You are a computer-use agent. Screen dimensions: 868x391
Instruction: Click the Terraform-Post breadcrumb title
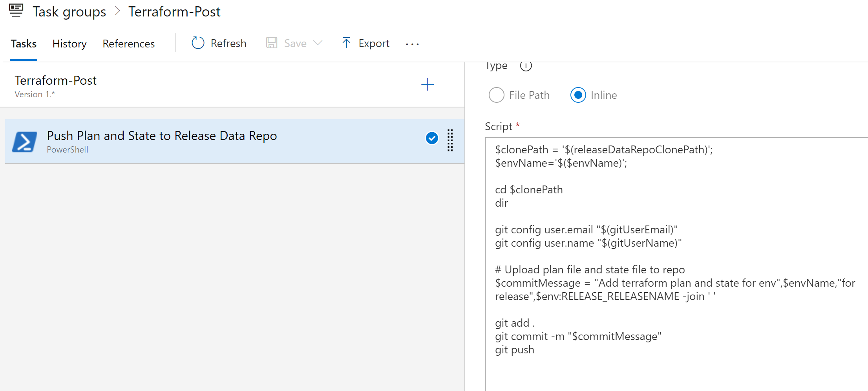coord(174,11)
